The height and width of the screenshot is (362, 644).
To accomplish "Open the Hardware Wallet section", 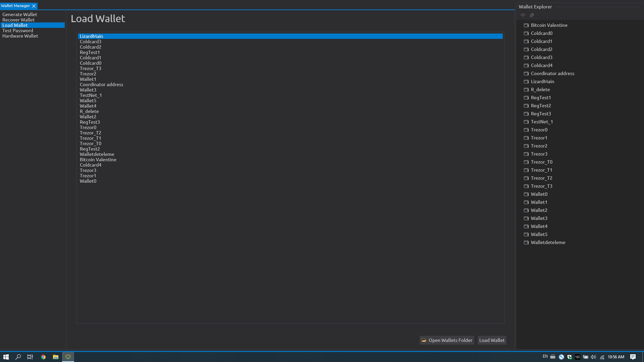I will pyautogui.click(x=20, y=36).
